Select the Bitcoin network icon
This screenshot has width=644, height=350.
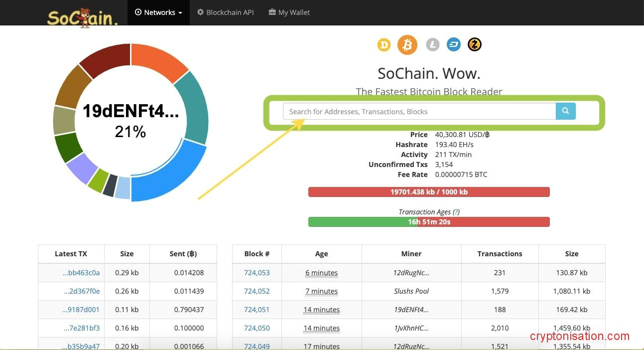[x=407, y=45]
